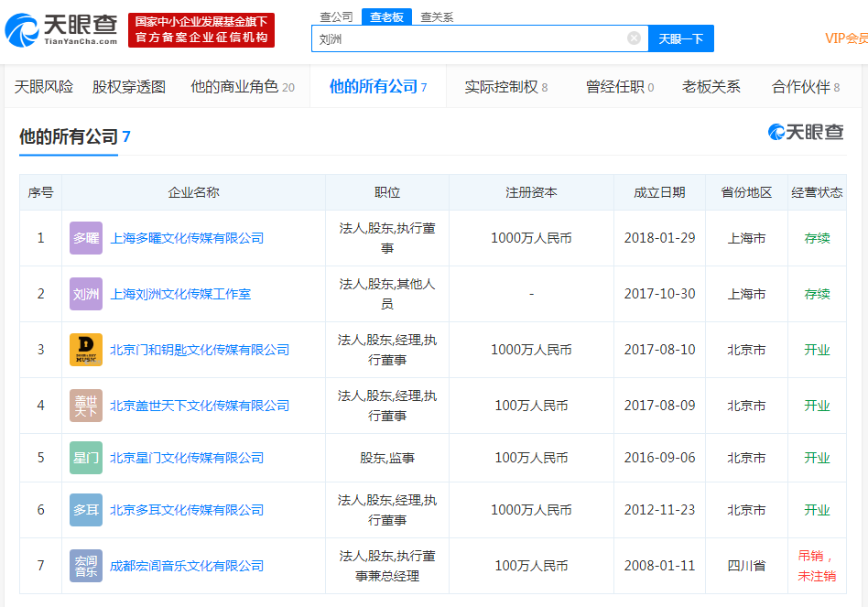868x607 pixels.
Task: Open the 天眼风险 section tab
Action: [44, 87]
